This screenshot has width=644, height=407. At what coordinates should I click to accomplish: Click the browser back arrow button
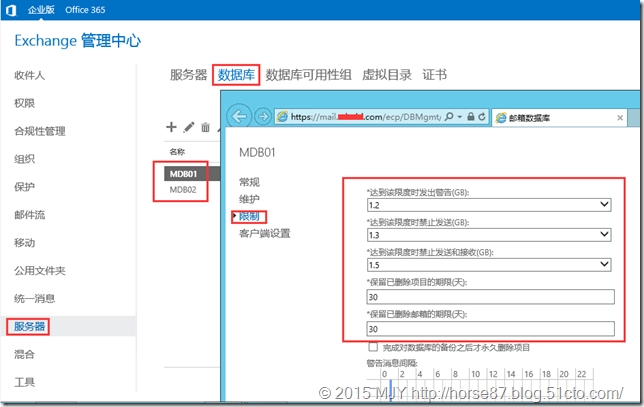pos(239,116)
